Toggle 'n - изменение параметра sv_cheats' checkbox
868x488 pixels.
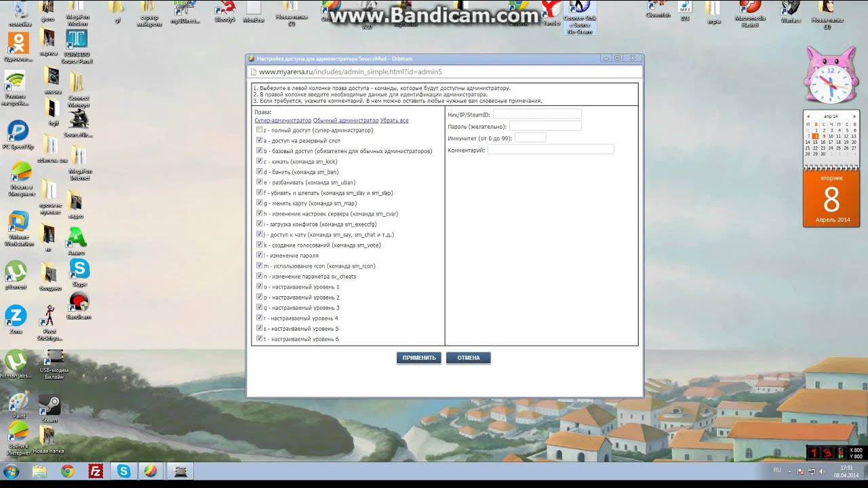259,276
